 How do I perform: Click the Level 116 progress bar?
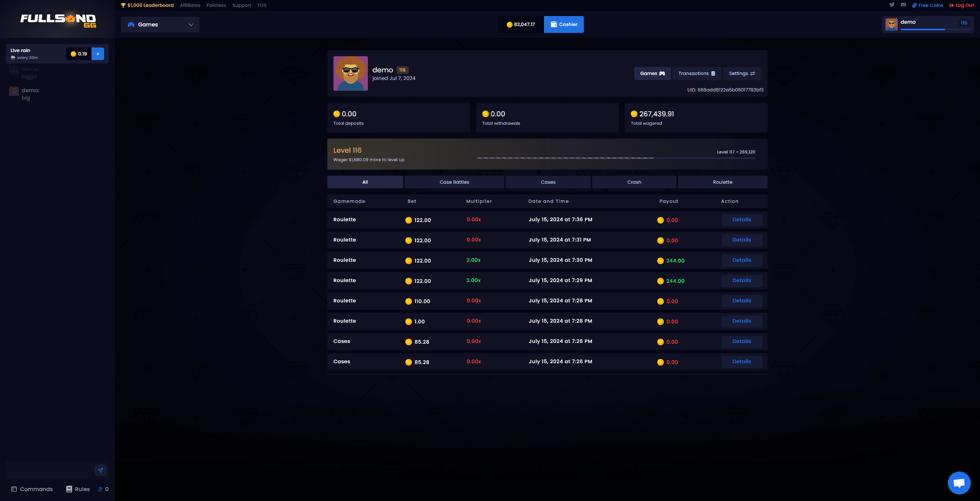pos(616,158)
